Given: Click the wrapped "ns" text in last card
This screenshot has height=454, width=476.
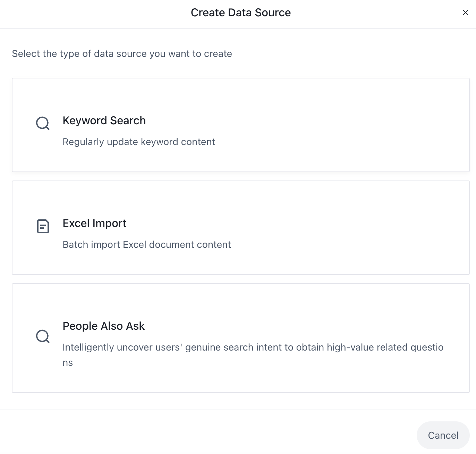Looking at the screenshot, I should point(68,363).
